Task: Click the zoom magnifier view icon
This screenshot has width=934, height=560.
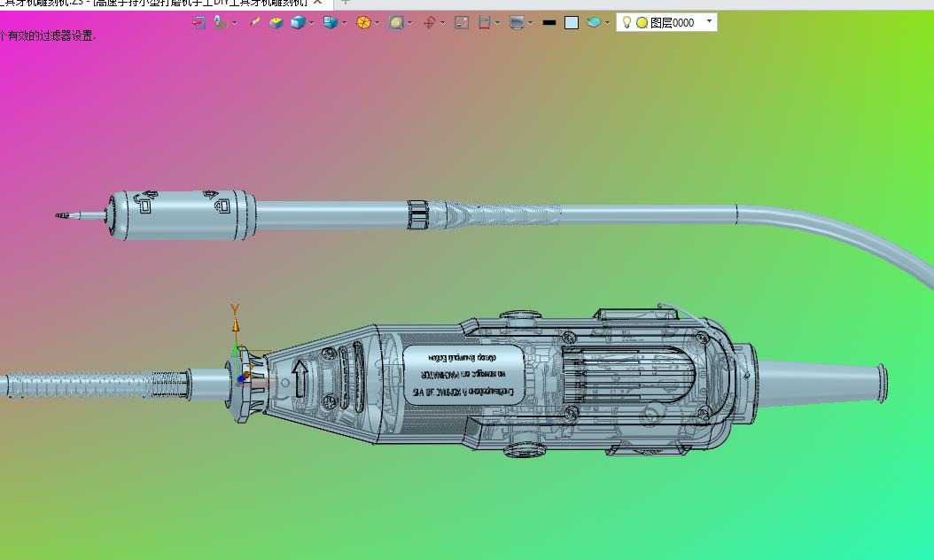Action: tap(396, 23)
